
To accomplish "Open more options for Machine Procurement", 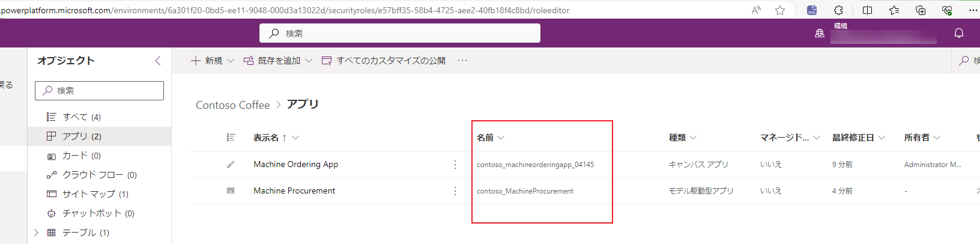I will (455, 191).
